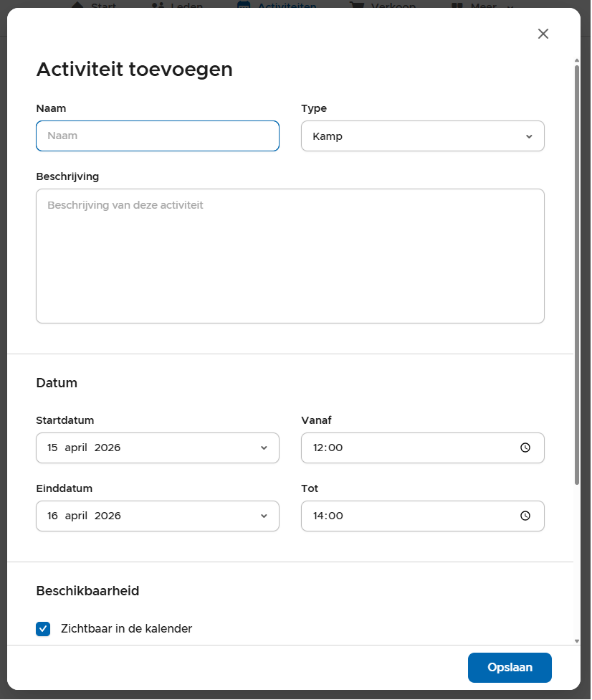Expand the Startdatum chevron arrow
Screen dimensions: 592x700
(264, 448)
